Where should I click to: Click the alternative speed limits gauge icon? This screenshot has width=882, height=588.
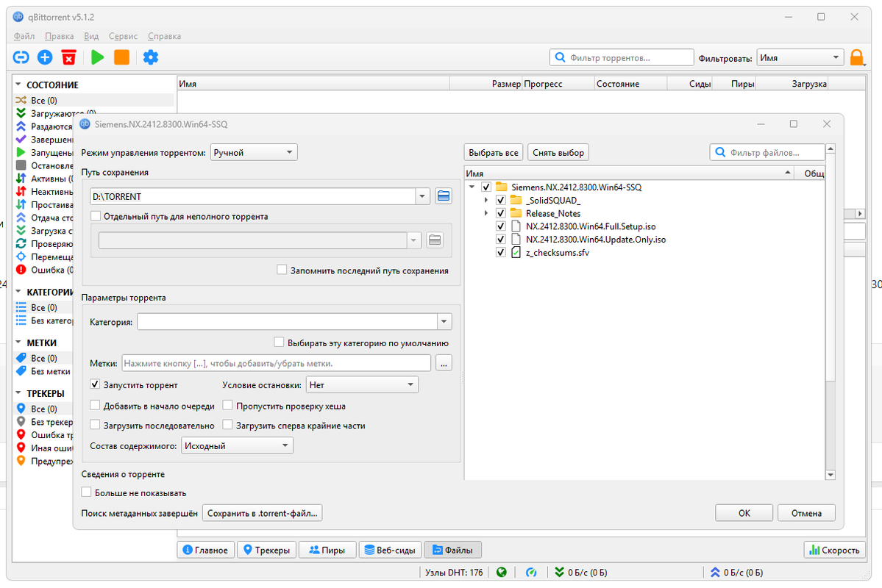[531, 573]
